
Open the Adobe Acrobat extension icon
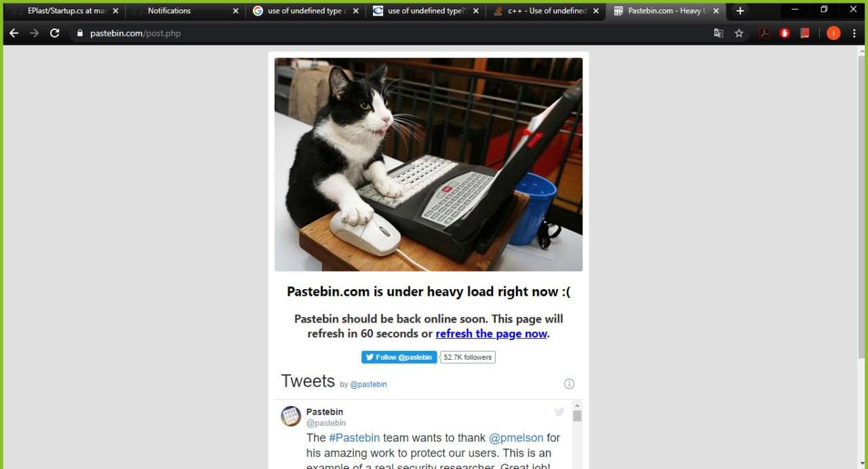coord(764,33)
